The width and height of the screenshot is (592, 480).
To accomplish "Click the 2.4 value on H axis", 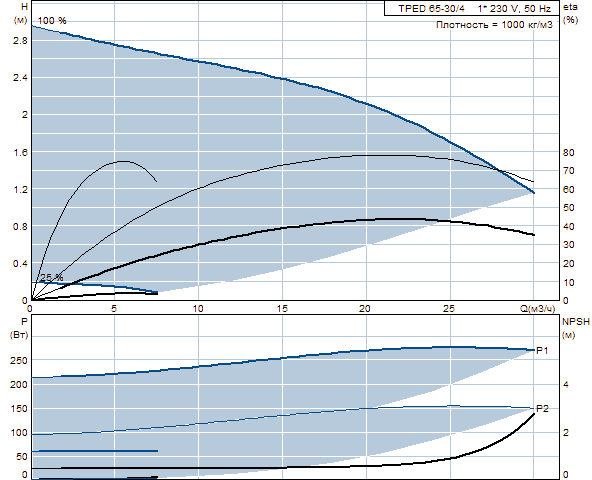I will click(20, 78).
